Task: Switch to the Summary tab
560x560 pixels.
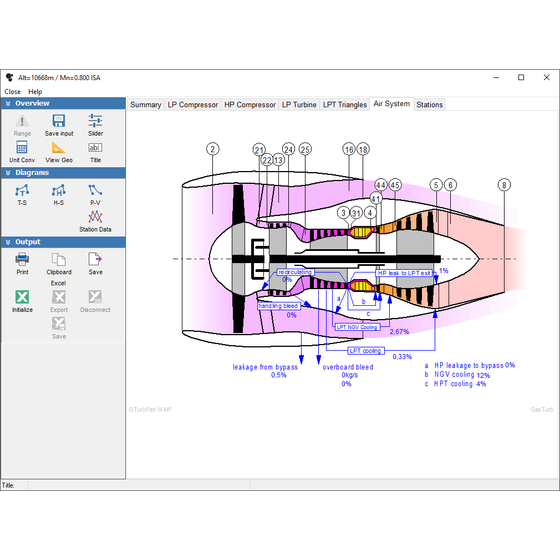Action: 146,105
